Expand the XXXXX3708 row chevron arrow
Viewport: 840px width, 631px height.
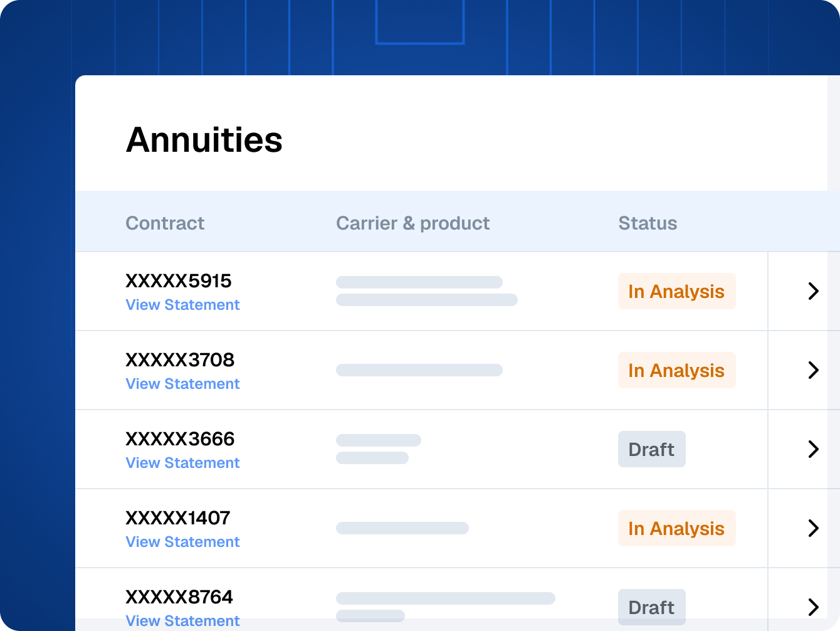813,370
